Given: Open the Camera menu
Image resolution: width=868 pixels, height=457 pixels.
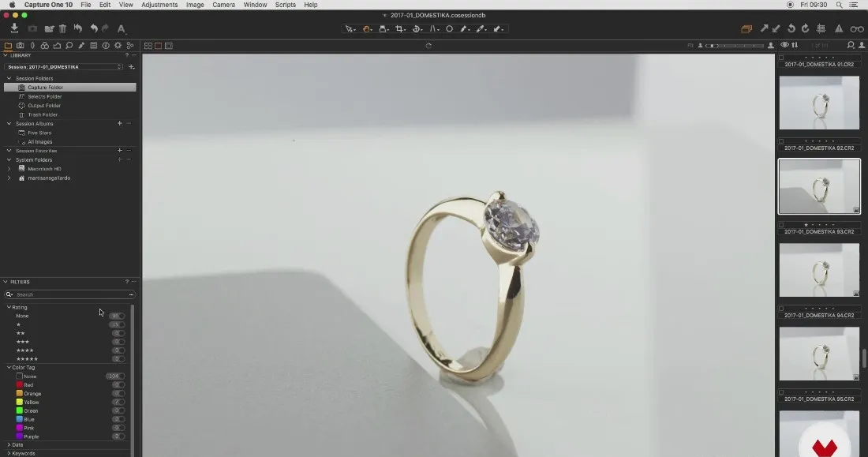Looking at the screenshot, I should pos(223,5).
